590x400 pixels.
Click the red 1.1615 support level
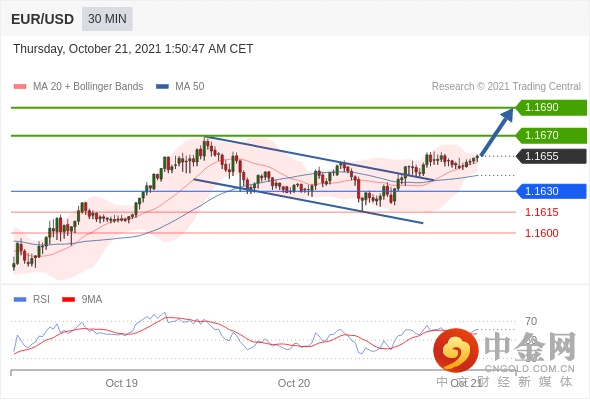541,212
